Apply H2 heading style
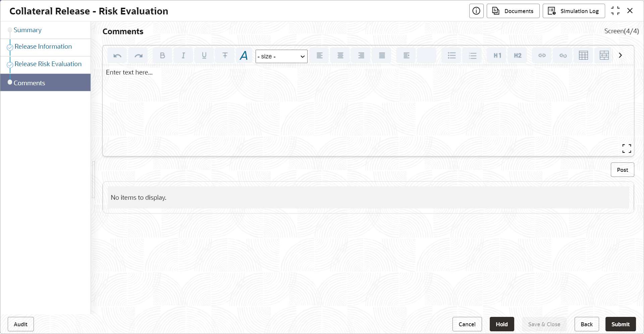644x334 pixels. pos(518,56)
